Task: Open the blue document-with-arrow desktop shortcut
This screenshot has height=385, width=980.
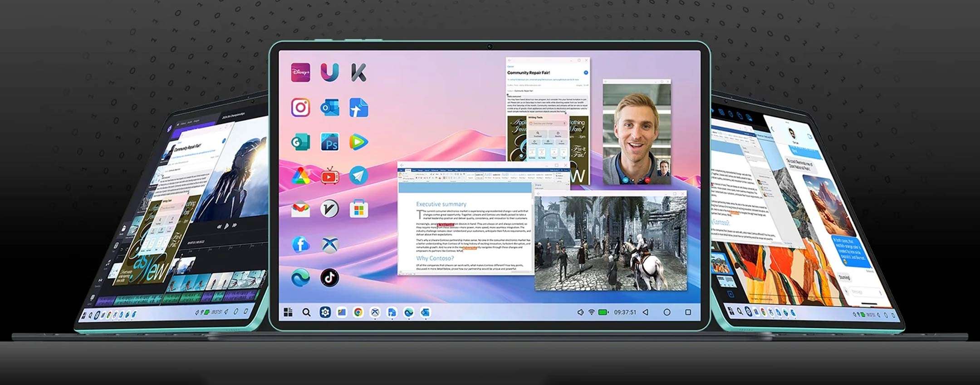Action: pyautogui.click(x=358, y=108)
